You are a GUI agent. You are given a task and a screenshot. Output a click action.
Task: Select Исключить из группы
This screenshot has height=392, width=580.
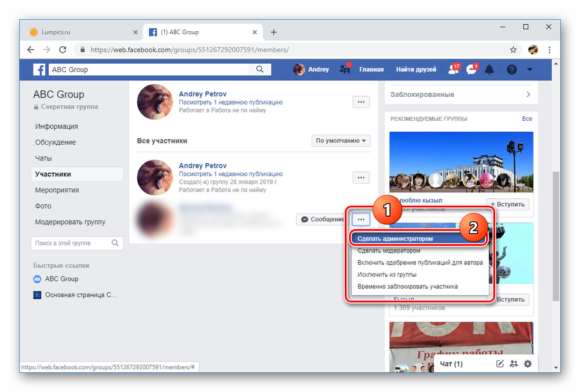coord(387,274)
